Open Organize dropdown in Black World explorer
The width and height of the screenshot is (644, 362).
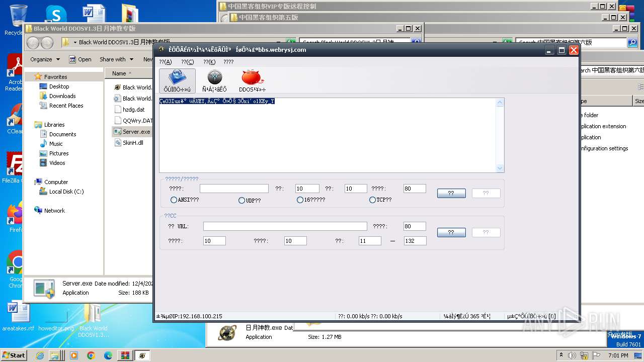(x=45, y=59)
